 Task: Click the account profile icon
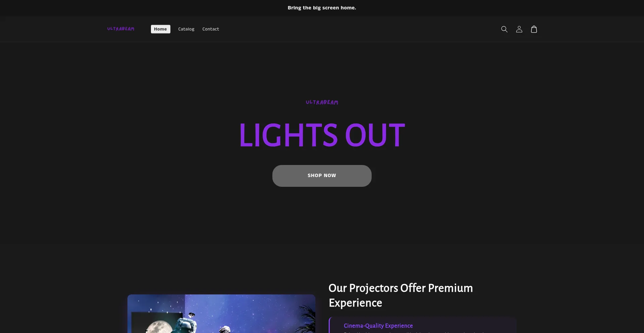click(519, 29)
